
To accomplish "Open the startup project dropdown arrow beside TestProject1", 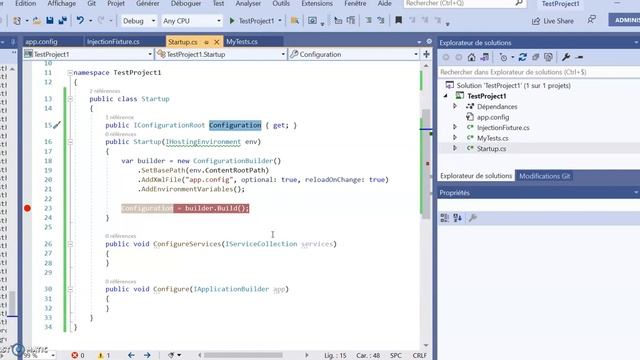I will [280, 20].
